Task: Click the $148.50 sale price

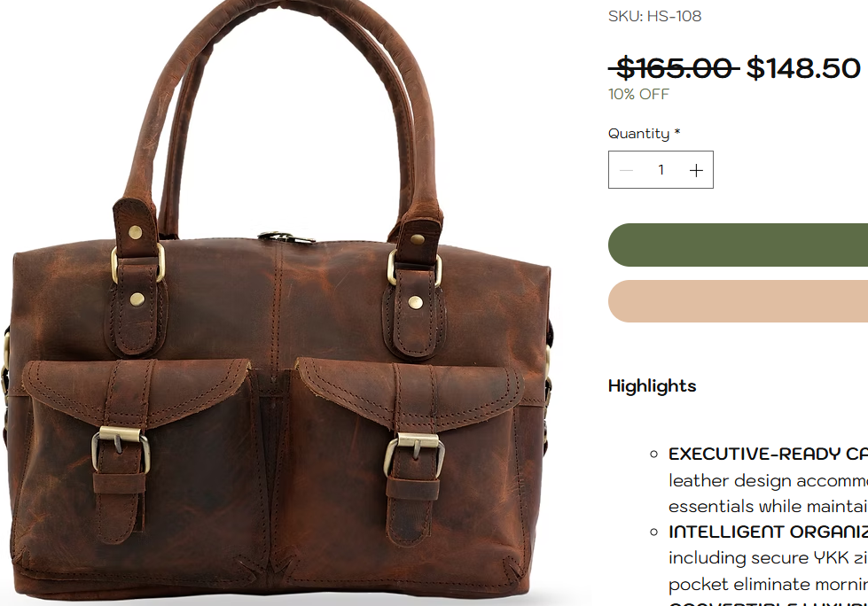Action: (x=803, y=68)
